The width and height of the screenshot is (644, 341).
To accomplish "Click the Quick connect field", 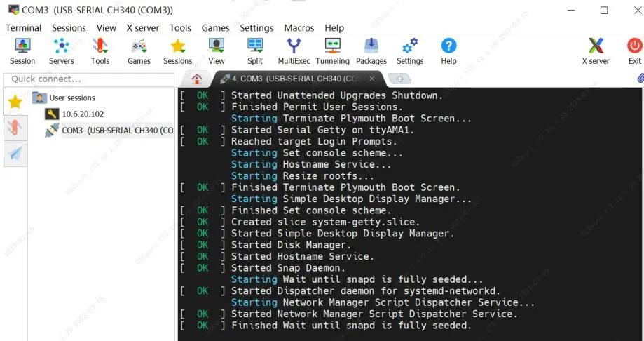I will (89, 79).
